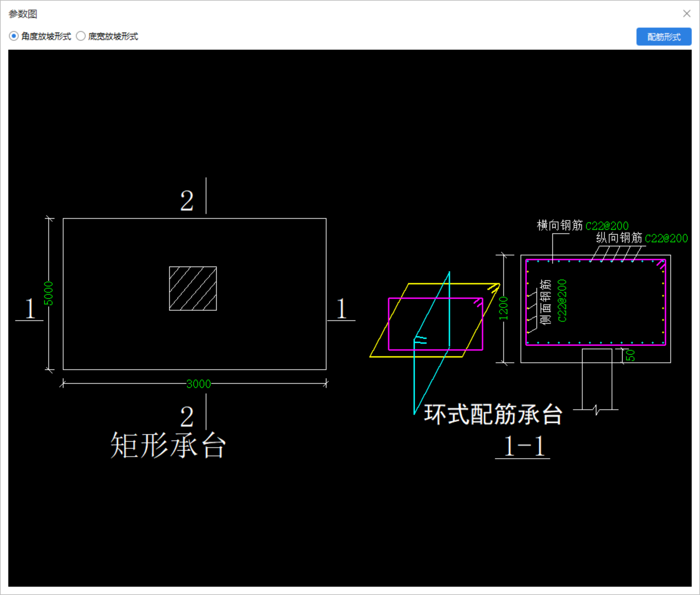
Task: Click the 纵向钢筋 label text
Action: [x=619, y=238]
